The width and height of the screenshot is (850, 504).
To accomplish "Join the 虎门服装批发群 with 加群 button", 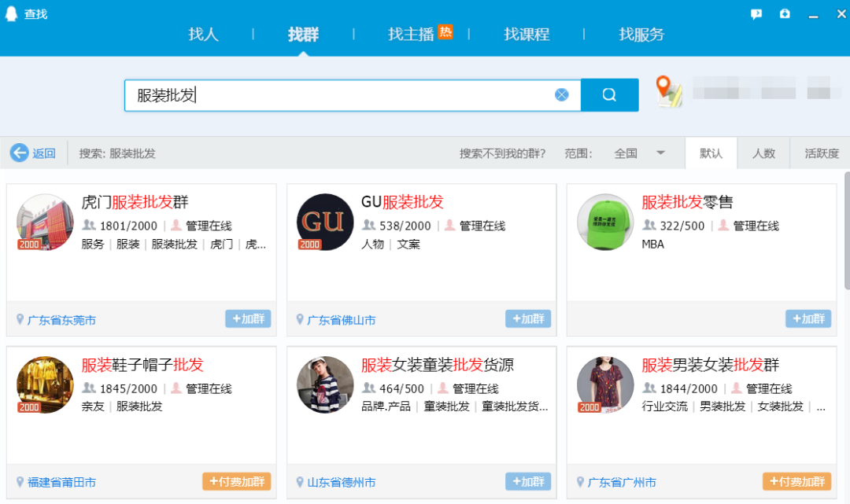I will (x=248, y=318).
